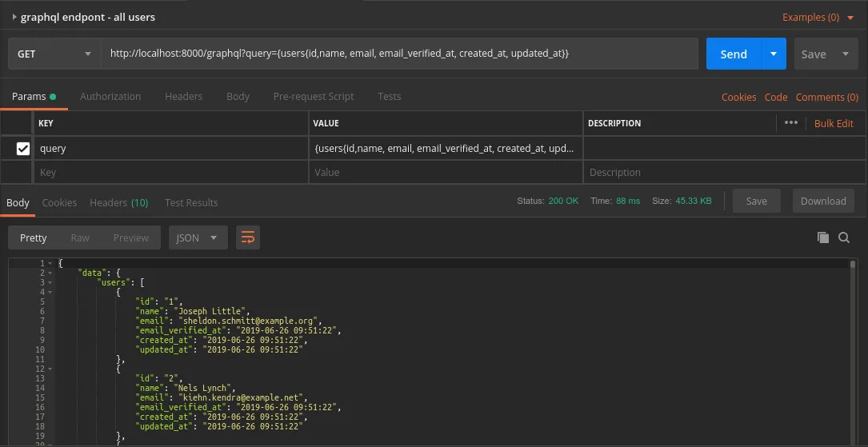
Task: Open the three-dots params options menu
Action: [x=791, y=123]
